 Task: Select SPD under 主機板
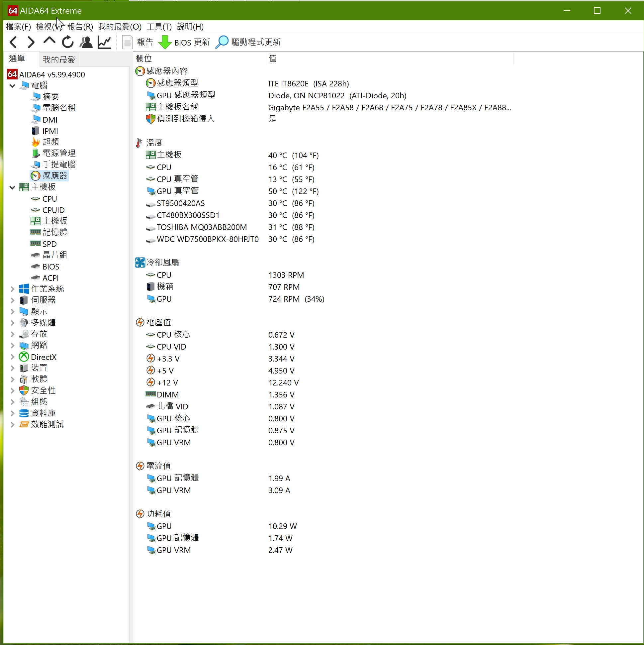tap(49, 244)
